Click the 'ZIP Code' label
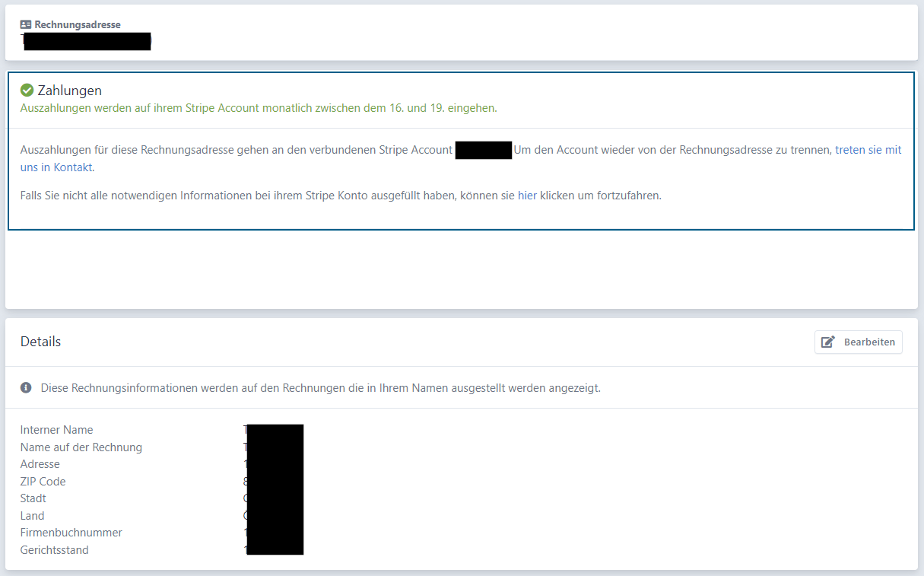 (43, 482)
